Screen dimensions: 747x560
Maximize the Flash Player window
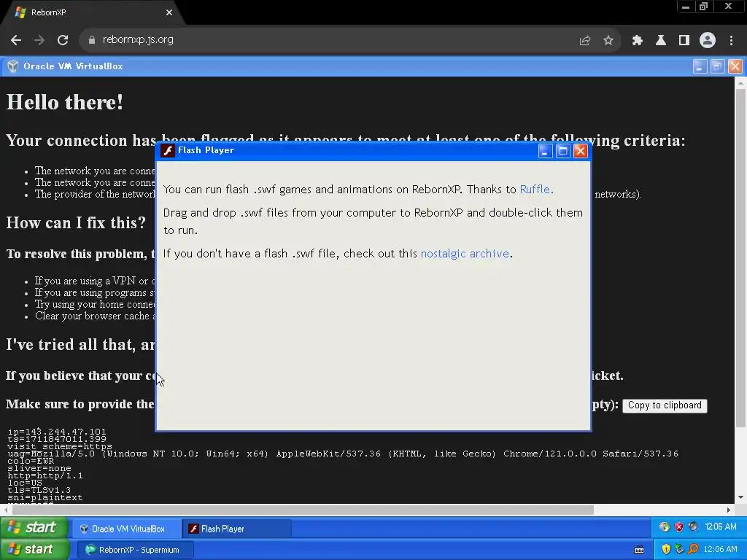[x=562, y=151]
